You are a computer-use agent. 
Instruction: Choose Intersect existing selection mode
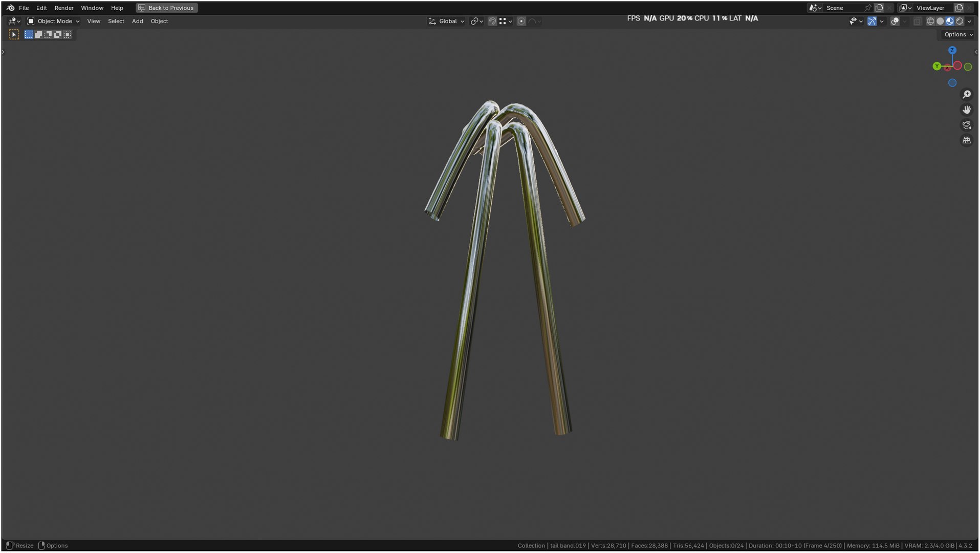(68, 34)
